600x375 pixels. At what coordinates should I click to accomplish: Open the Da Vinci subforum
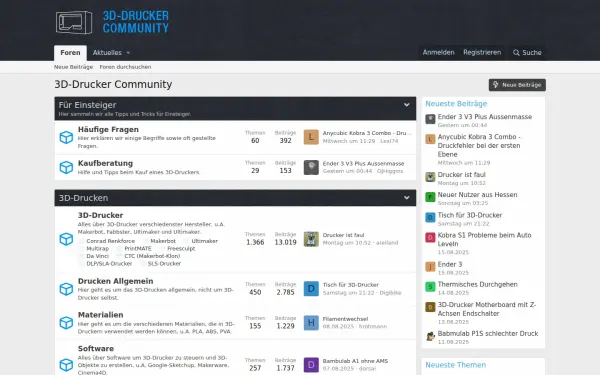[98, 256]
